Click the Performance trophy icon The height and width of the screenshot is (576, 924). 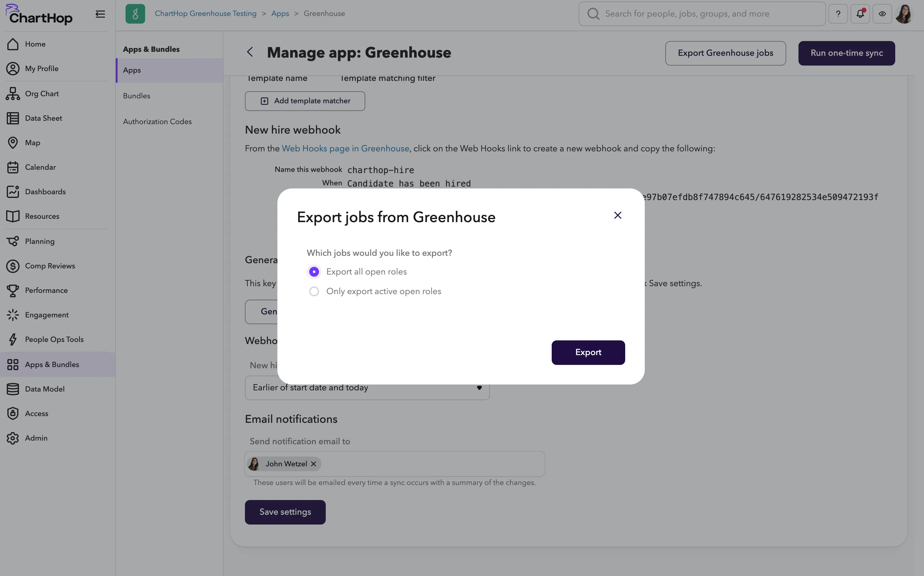[13, 291]
